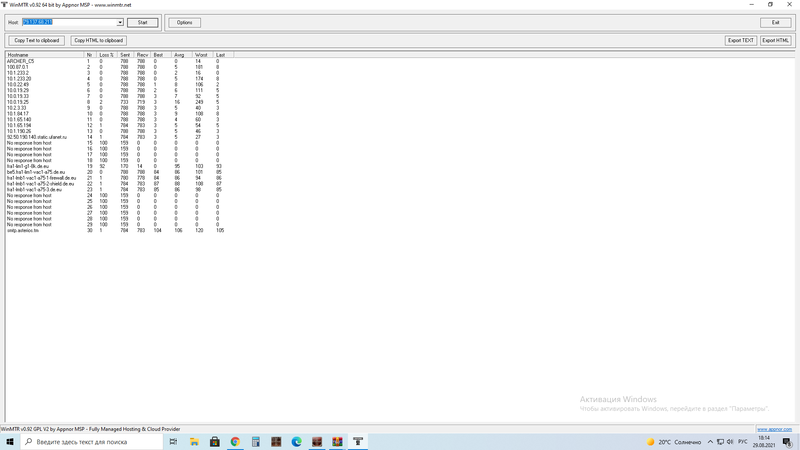Open Task View from taskbar

[173, 442]
